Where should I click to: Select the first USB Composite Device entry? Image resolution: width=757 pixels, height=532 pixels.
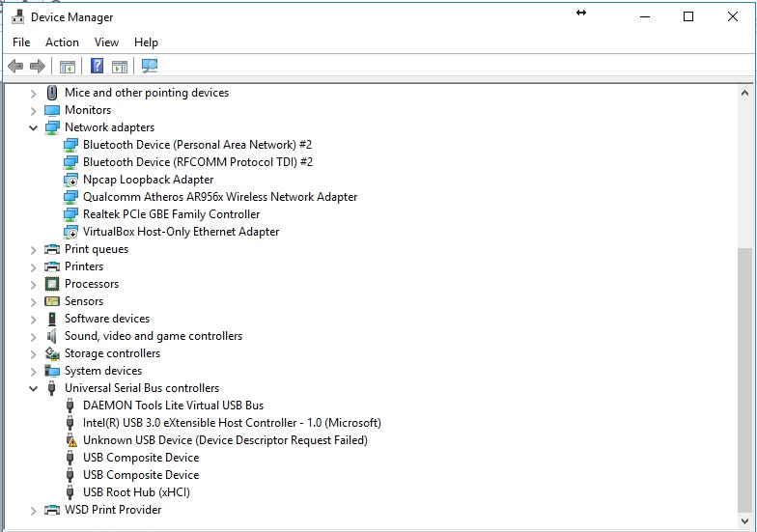[141, 458]
